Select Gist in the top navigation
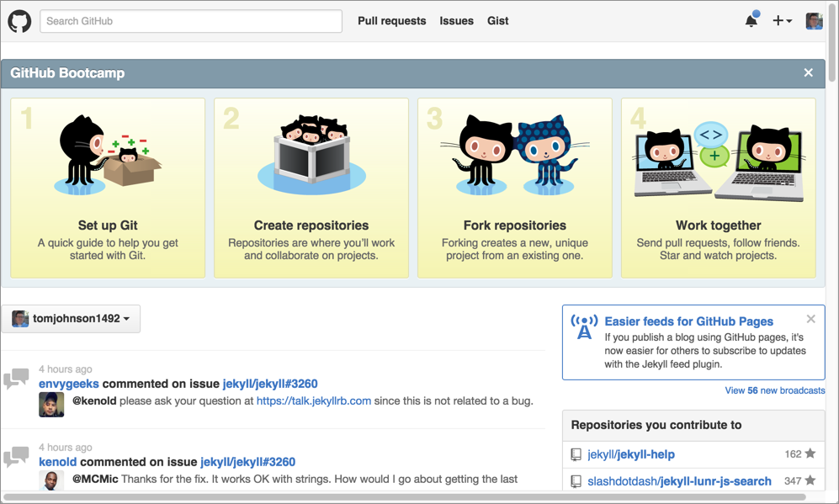 coord(497,21)
